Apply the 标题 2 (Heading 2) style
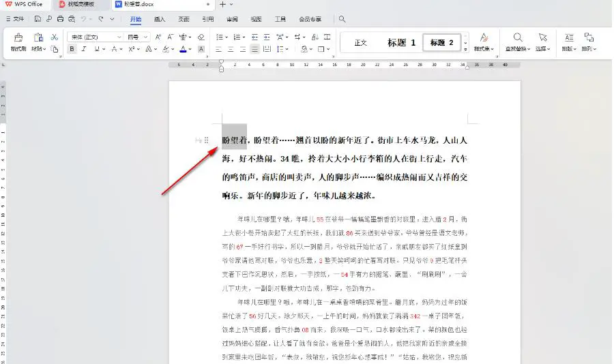This screenshot has width=614, height=364. click(441, 43)
